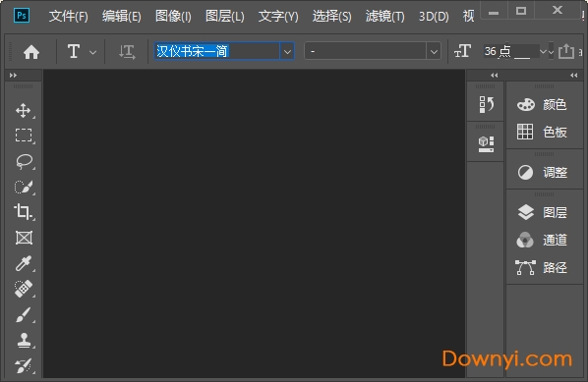Open the font style dropdown arrow
The width and height of the screenshot is (588, 382).
[x=434, y=51]
